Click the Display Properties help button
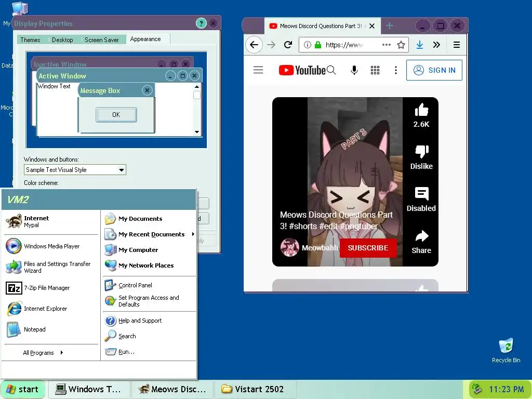This screenshot has height=399, width=532. pos(201,23)
